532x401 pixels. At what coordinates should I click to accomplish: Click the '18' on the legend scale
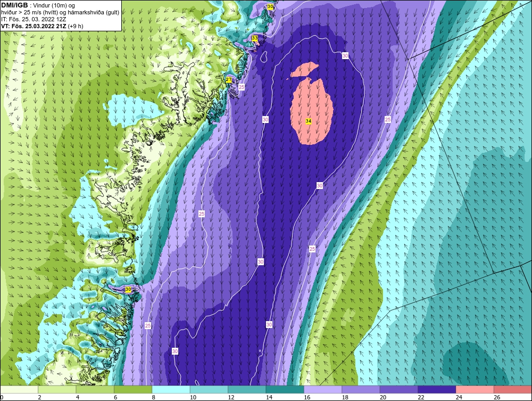[345, 397]
